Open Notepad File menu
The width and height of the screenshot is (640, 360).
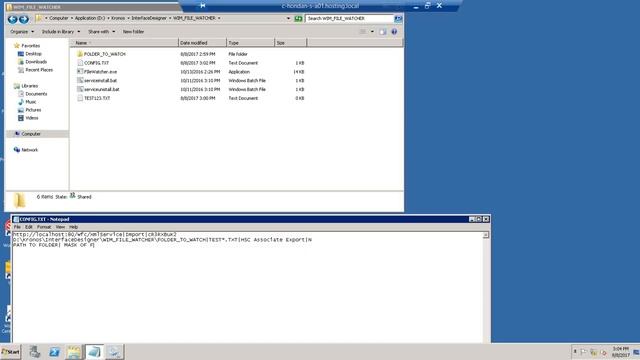[x=17, y=227]
